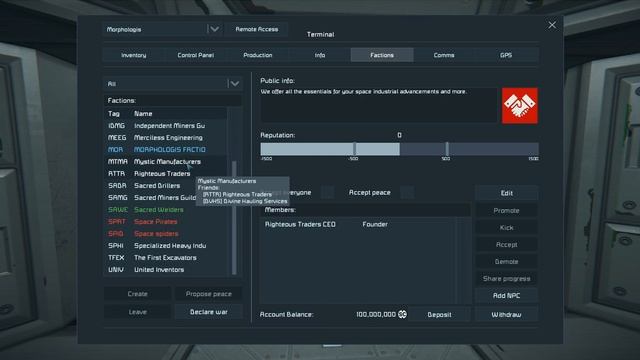Screen dimensions: 640x360
Task: Click the Share progress button
Action: tap(506, 279)
